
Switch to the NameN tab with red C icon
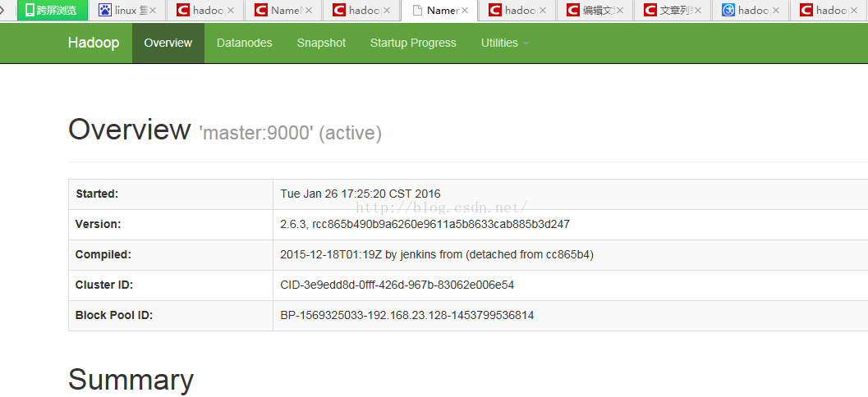tap(282, 10)
